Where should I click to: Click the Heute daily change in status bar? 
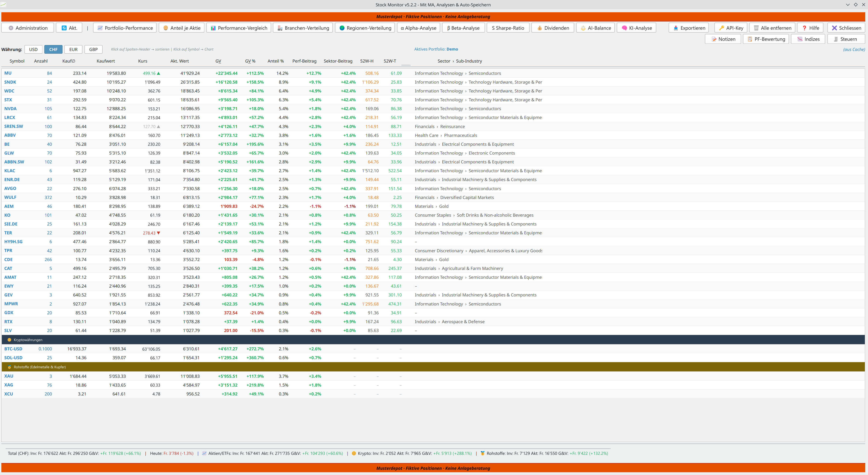pos(171,453)
